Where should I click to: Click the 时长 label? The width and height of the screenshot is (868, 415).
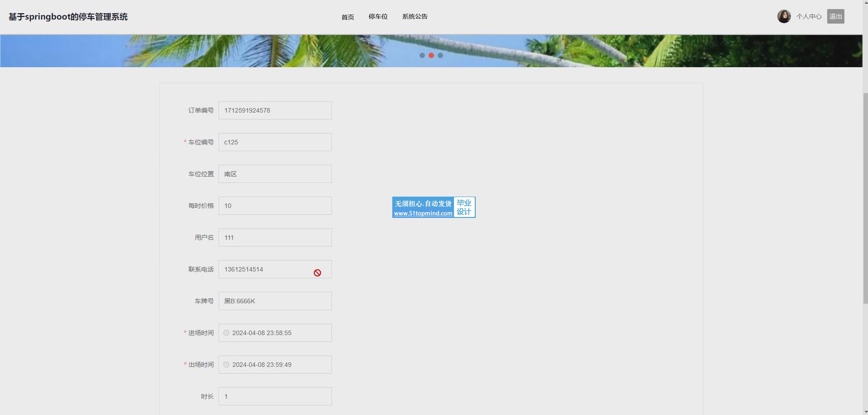[x=207, y=396]
